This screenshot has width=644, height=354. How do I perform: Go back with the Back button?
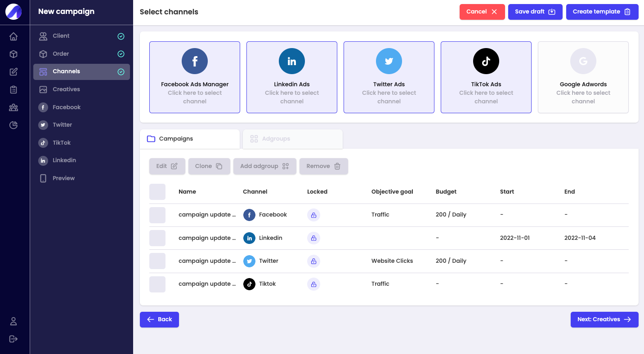(159, 319)
